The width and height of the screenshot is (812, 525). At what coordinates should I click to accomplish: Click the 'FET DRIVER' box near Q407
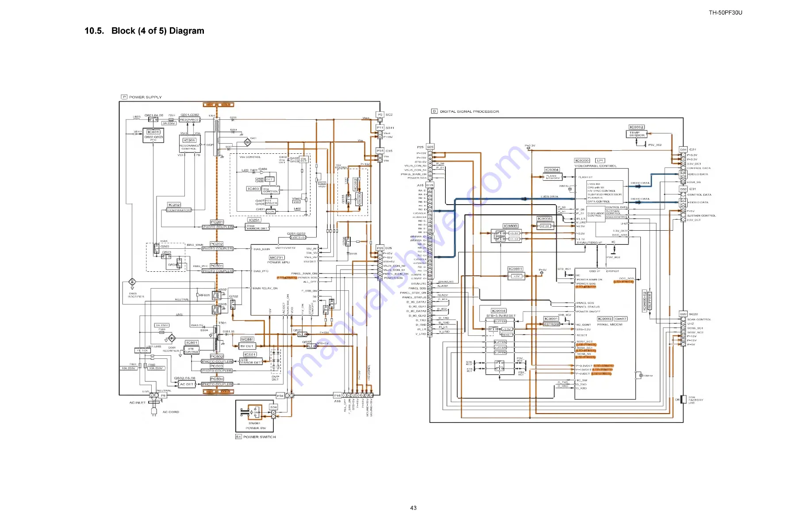pos(272,202)
